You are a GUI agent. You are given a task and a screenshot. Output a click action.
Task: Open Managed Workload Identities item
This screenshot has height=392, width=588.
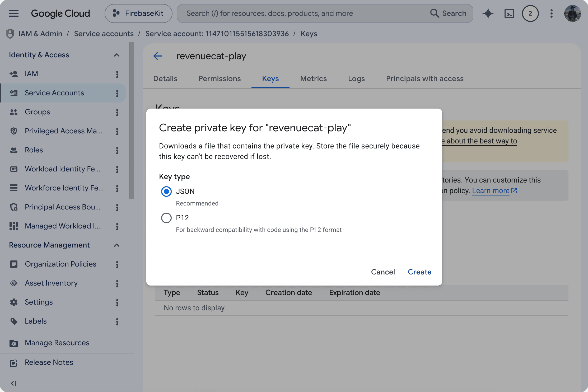62,226
